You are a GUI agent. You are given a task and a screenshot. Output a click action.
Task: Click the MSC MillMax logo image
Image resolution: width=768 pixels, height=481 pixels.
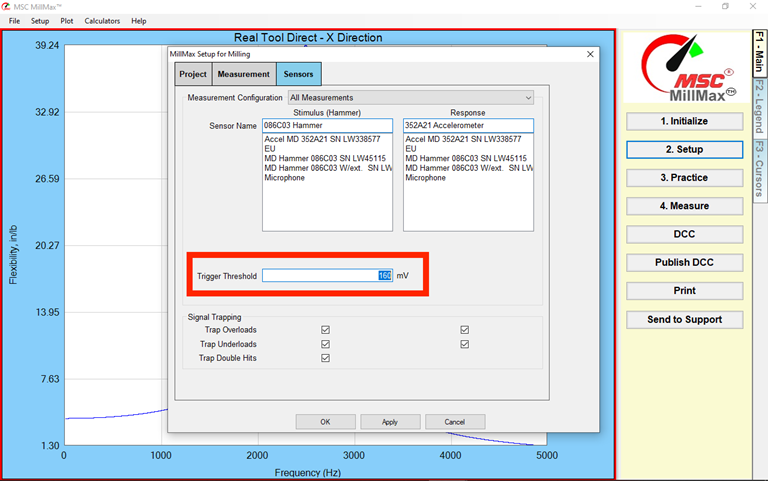pos(687,68)
